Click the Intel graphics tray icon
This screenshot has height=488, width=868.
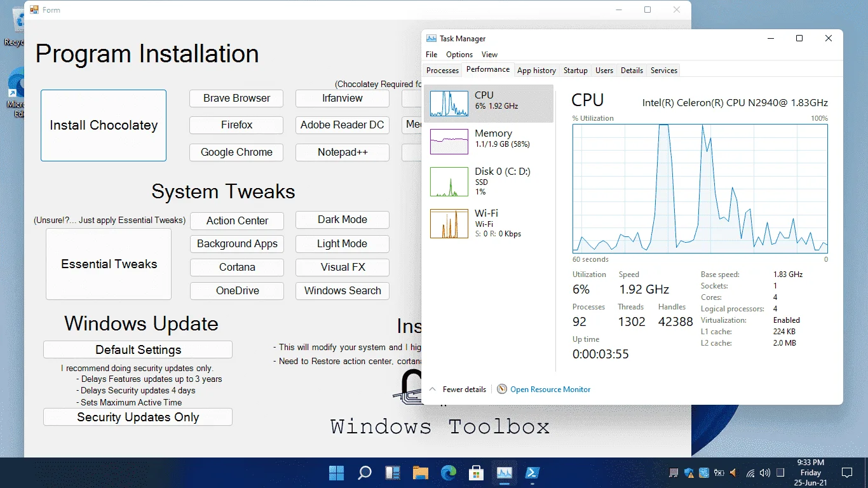click(x=704, y=473)
